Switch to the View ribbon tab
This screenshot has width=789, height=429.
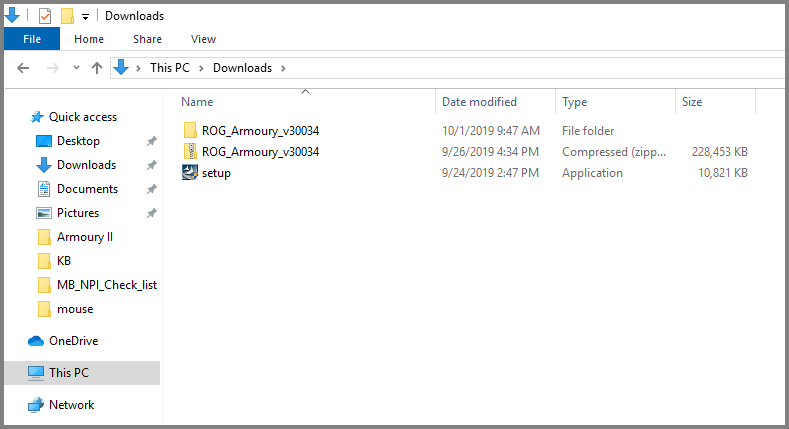tap(203, 39)
